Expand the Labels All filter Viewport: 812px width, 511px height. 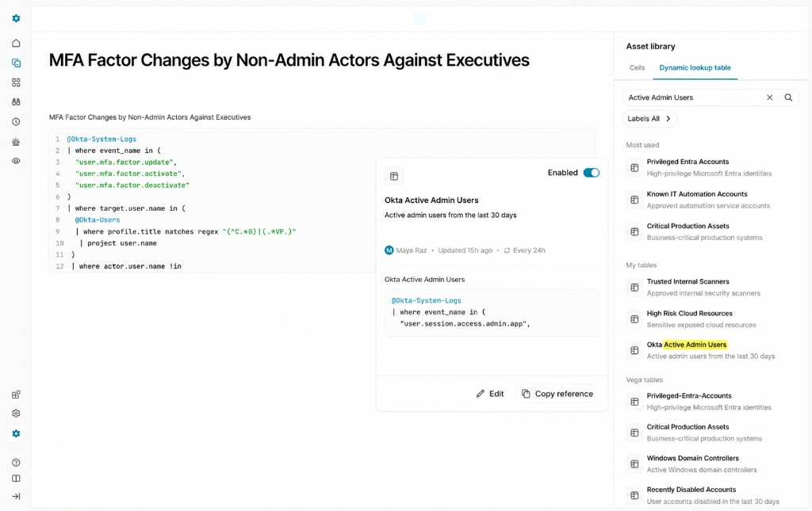pos(649,118)
